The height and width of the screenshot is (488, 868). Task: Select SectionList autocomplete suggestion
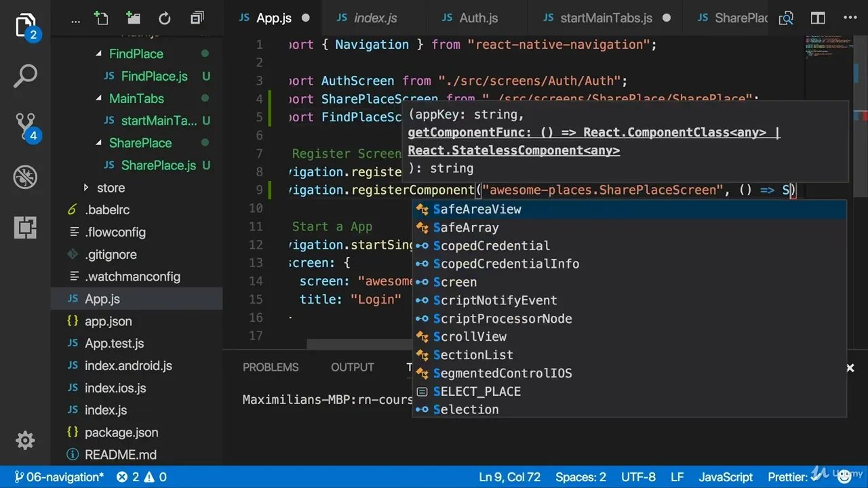point(629,355)
